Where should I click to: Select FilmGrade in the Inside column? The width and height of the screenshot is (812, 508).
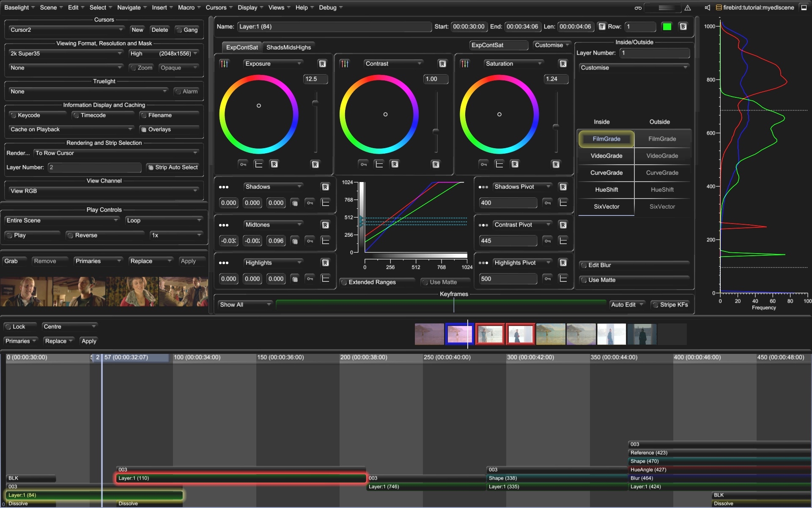[x=606, y=138]
